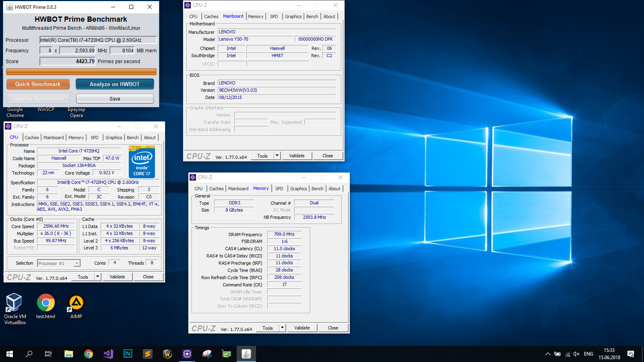This screenshot has width=644, height=362.
Task: Open Tools dropdown arrow in Mainboard window
Action: click(x=277, y=156)
